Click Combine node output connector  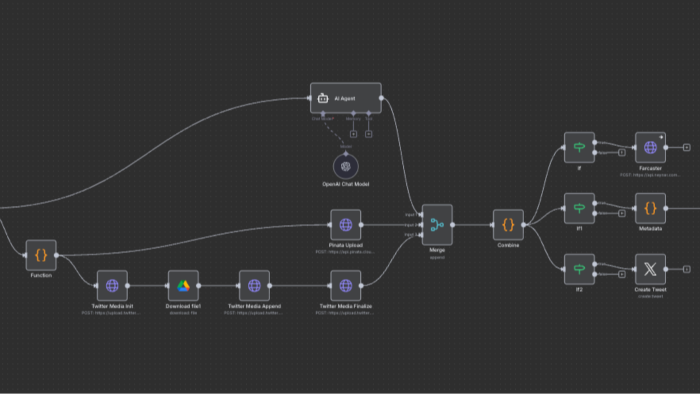pos(523,225)
